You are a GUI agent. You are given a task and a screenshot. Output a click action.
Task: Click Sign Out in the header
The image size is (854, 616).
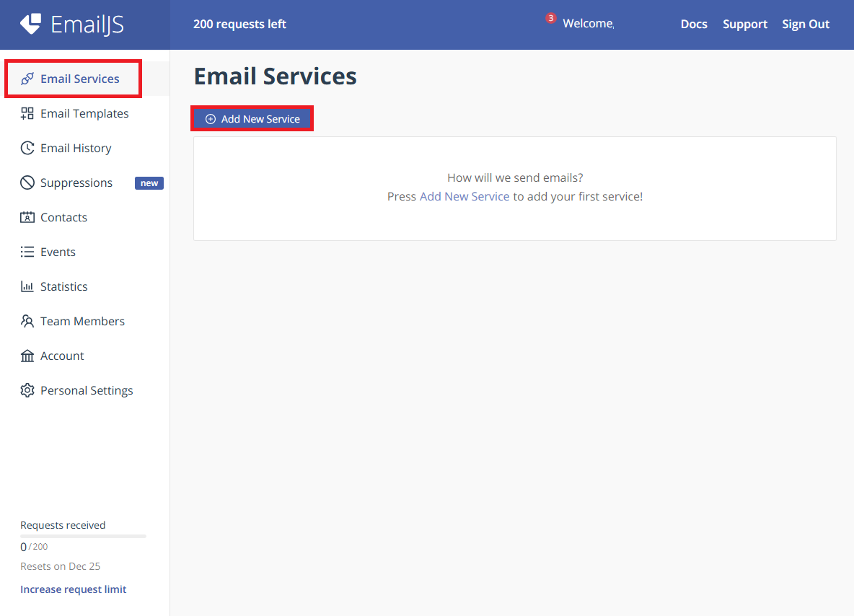click(806, 24)
